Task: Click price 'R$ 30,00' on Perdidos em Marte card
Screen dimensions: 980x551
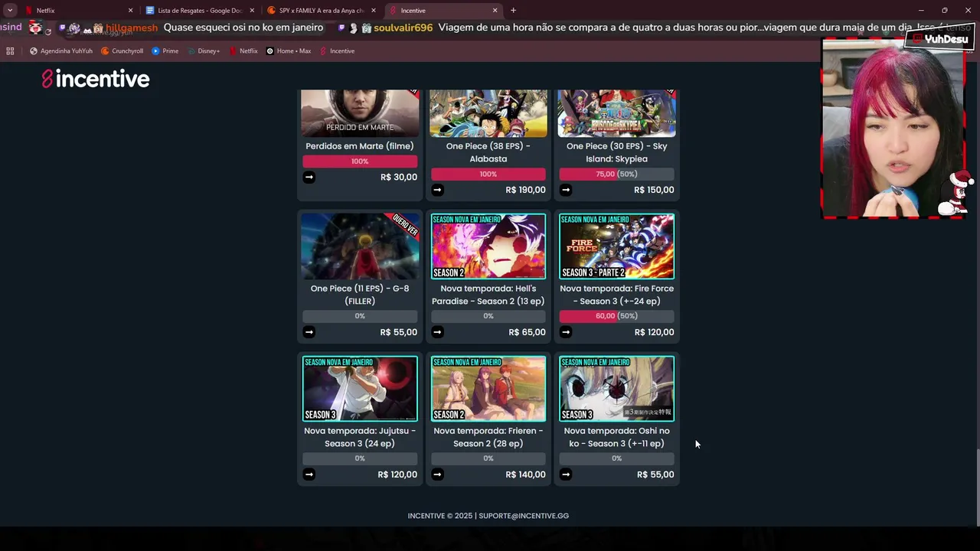Action: point(399,177)
